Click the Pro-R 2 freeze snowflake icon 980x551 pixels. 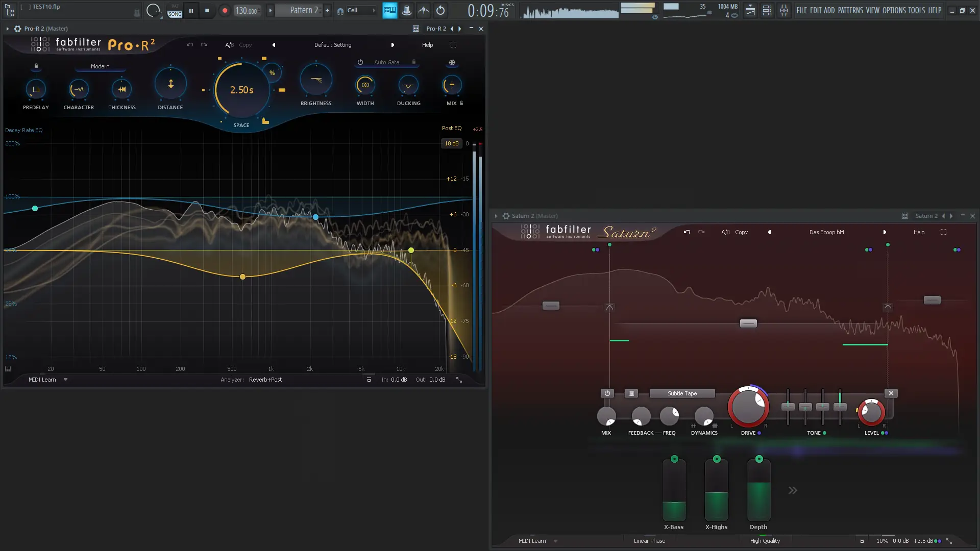click(x=452, y=63)
